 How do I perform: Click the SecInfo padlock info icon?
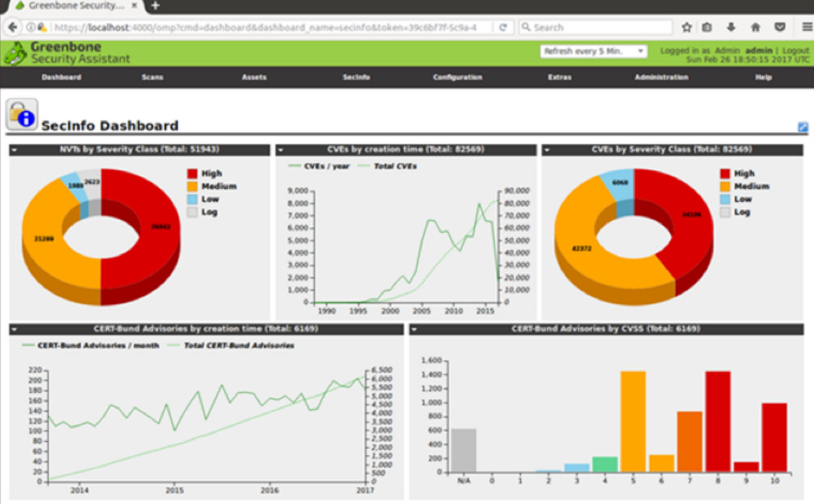click(22, 114)
